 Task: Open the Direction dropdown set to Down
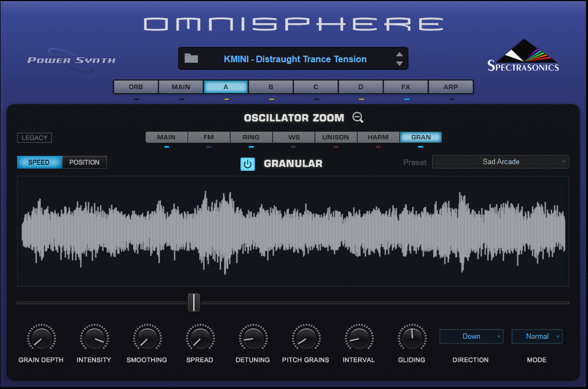tap(472, 337)
